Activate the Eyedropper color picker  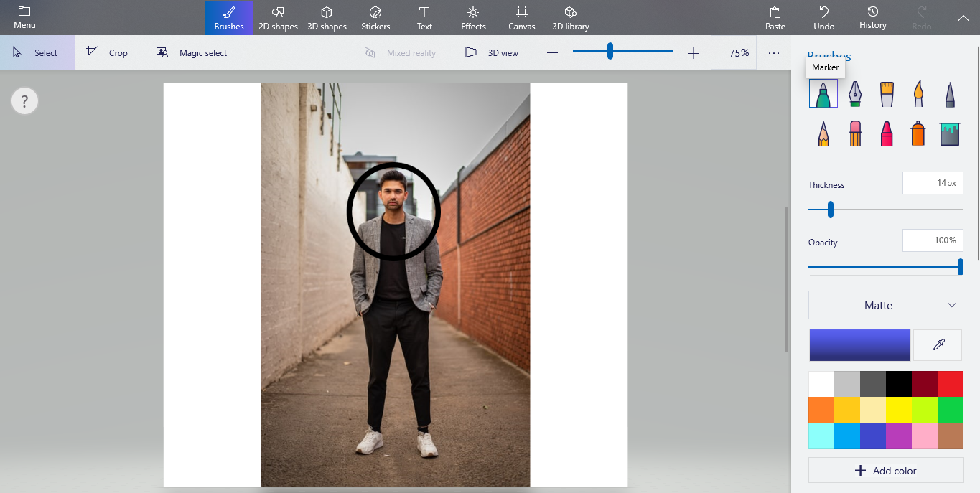pos(938,344)
